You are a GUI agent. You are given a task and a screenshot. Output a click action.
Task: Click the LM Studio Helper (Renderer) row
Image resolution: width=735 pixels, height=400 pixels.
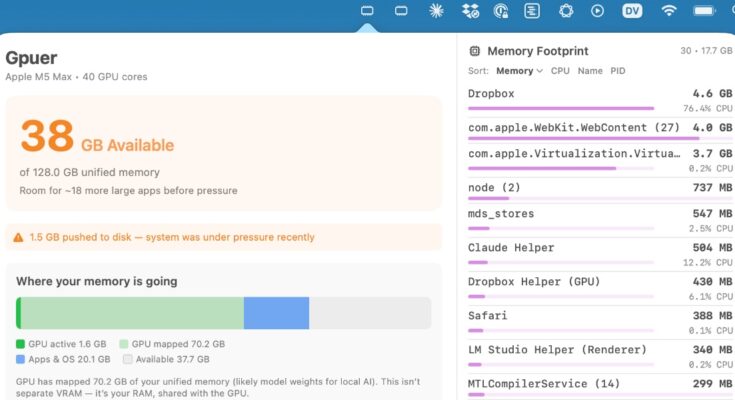(600, 355)
